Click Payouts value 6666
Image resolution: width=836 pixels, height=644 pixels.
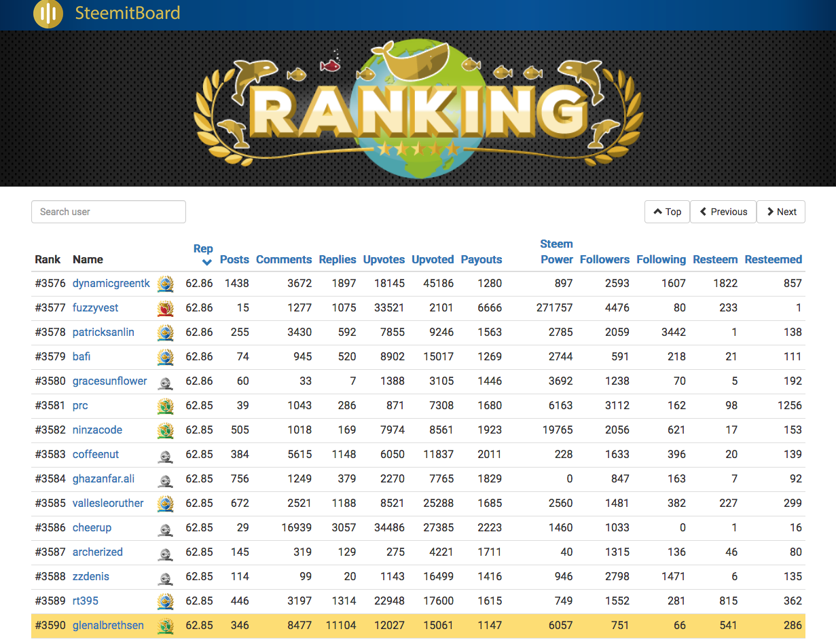(490, 307)
